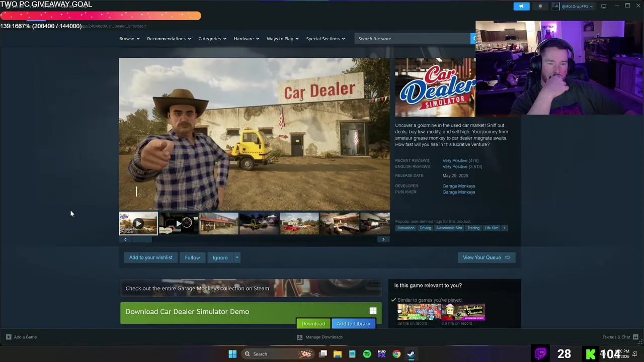Click the Follow button
This screenshot has width=644, height=362.
192,257
